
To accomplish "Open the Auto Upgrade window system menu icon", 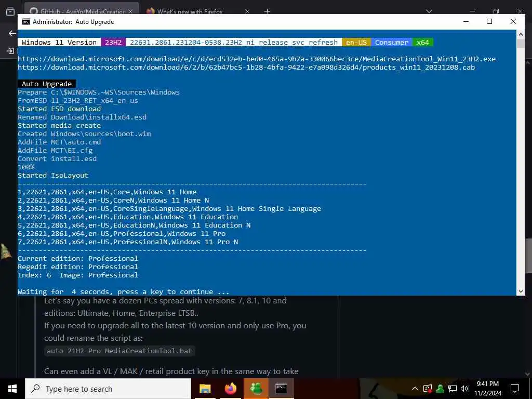I will pyautogui.click(x=26, y=22).
